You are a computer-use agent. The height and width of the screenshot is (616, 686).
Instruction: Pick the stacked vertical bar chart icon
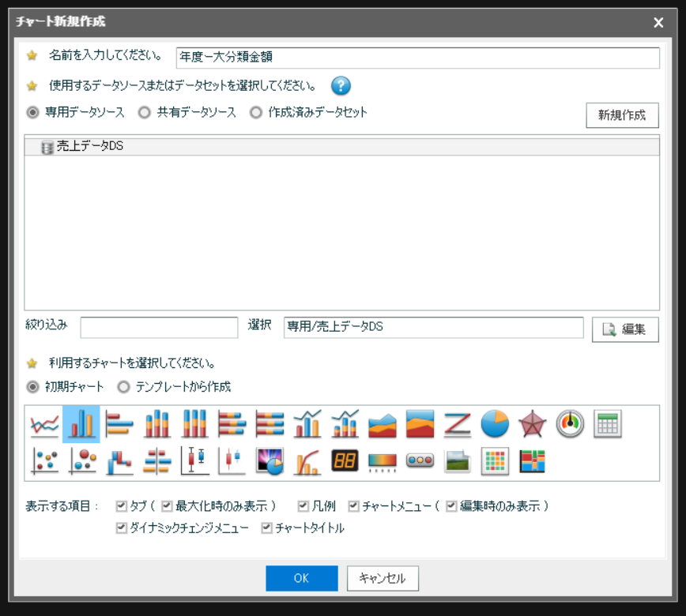point(156,423)
